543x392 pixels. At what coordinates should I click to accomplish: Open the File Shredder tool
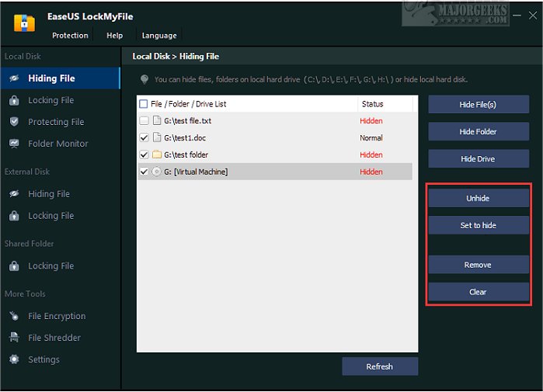coord(61,338)
